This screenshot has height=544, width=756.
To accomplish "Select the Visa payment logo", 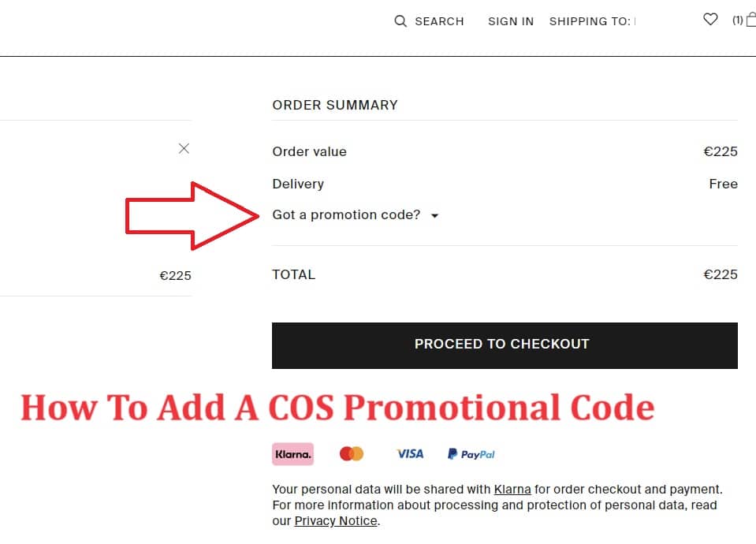I will [x=409, y=453].
